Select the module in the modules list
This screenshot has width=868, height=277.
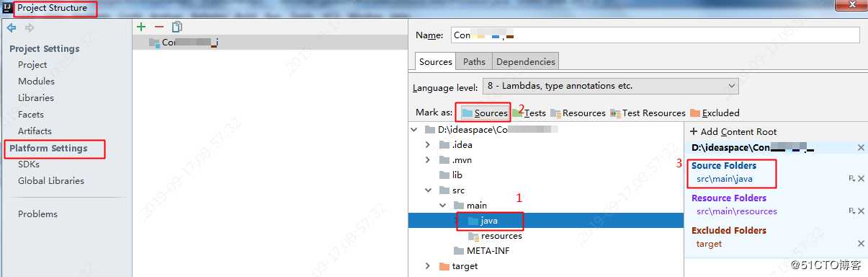[269, 43]
